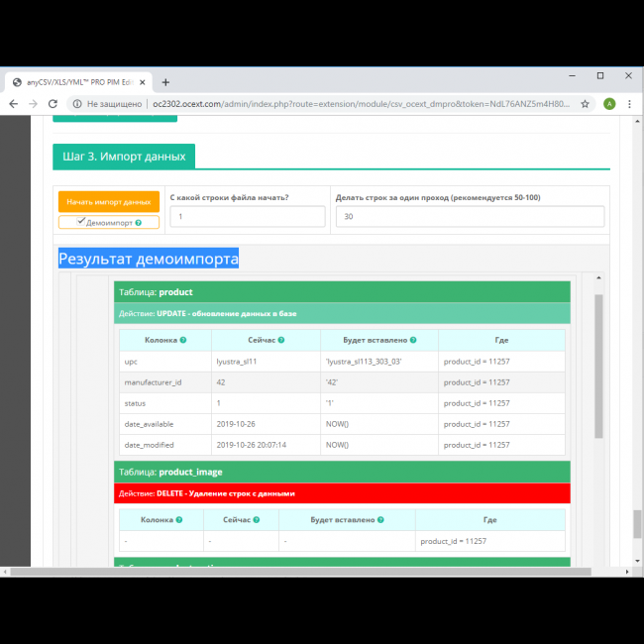Go back to previous page
The height and width of the screenshot is (644, 644).
tap(14, 103)
